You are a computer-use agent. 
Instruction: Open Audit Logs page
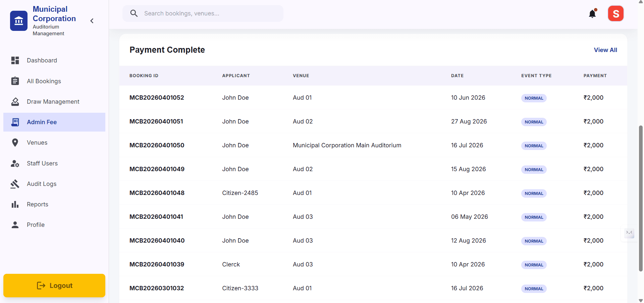pos(54,184)
